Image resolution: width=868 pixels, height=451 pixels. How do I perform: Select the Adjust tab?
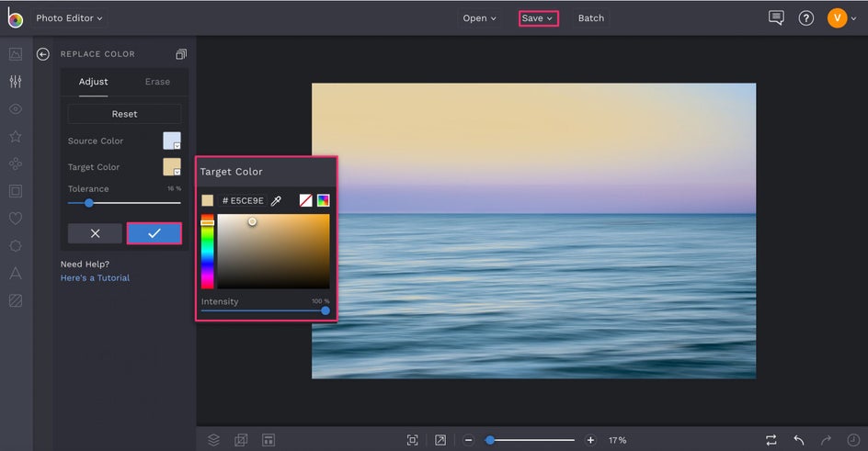pos(94,82)
